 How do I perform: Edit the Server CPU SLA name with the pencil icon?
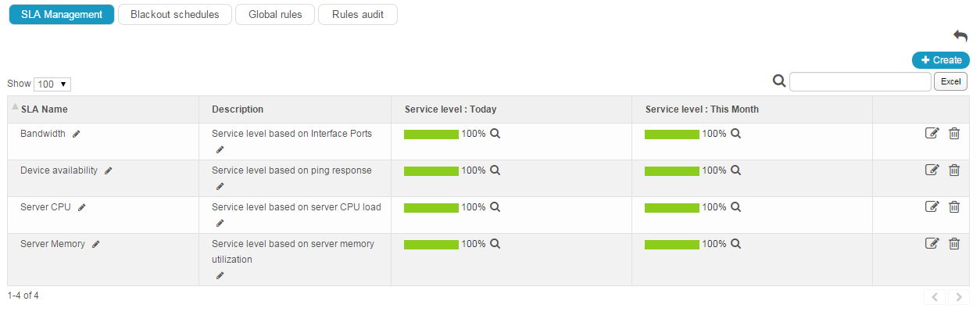coord(81,207)
